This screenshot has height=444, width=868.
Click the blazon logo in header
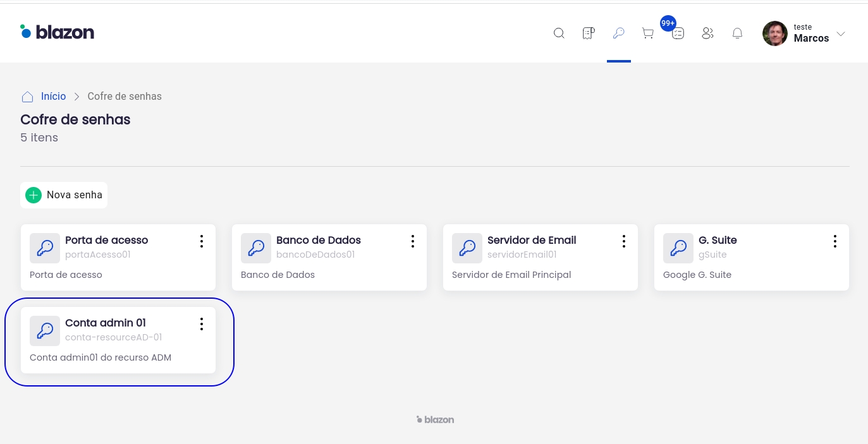pyautogui.click(x=57, y=32)
